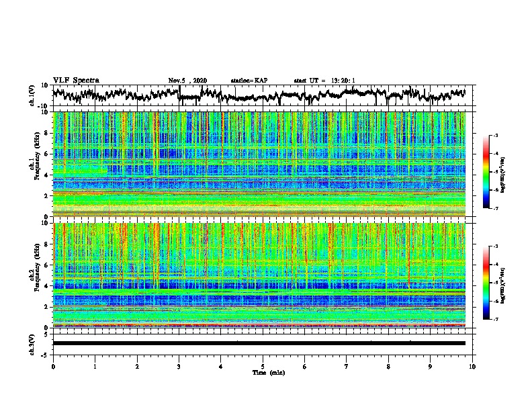Click the "-5" label on ch.1 color bar
This screenshot has height=411, width=532.
pyautogui.click(x=495, y=172)
